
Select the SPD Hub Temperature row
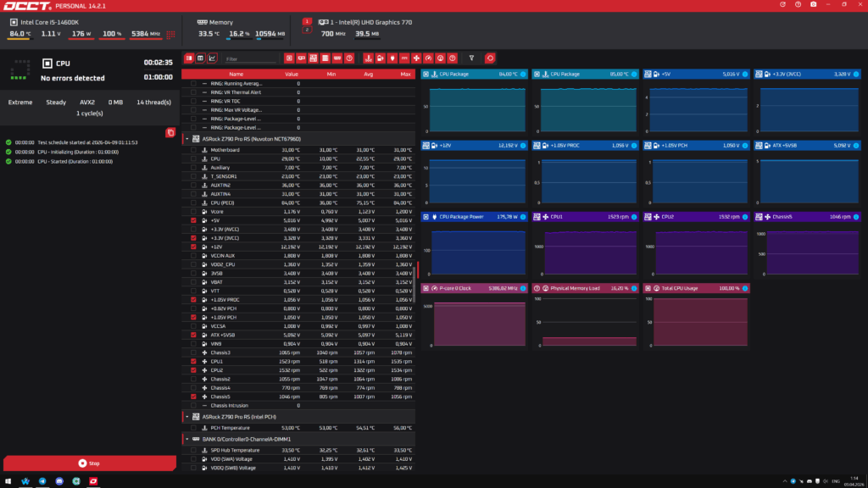coord(299,450)
